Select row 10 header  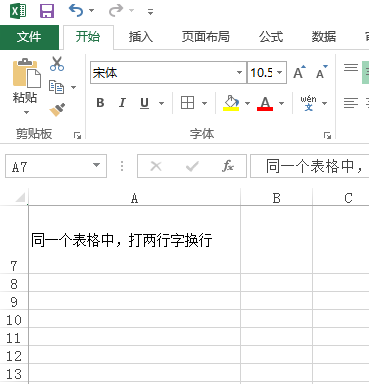[x=14, y=319]
